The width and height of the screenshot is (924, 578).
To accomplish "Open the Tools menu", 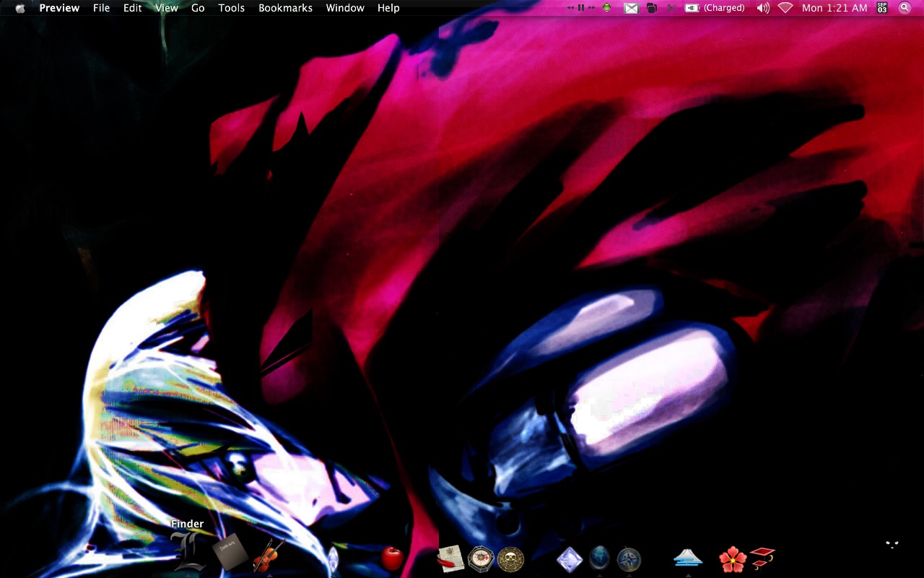I will point(232,8).
